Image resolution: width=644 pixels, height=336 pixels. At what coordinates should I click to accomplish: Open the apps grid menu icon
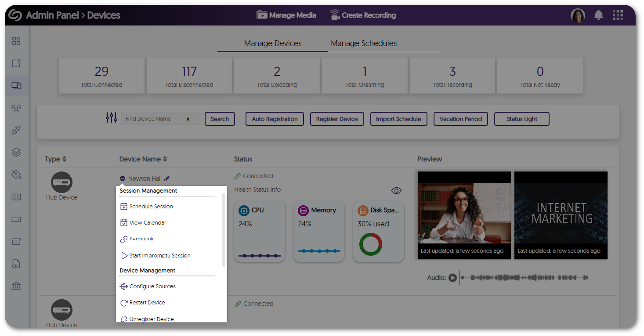pos(618,15)
